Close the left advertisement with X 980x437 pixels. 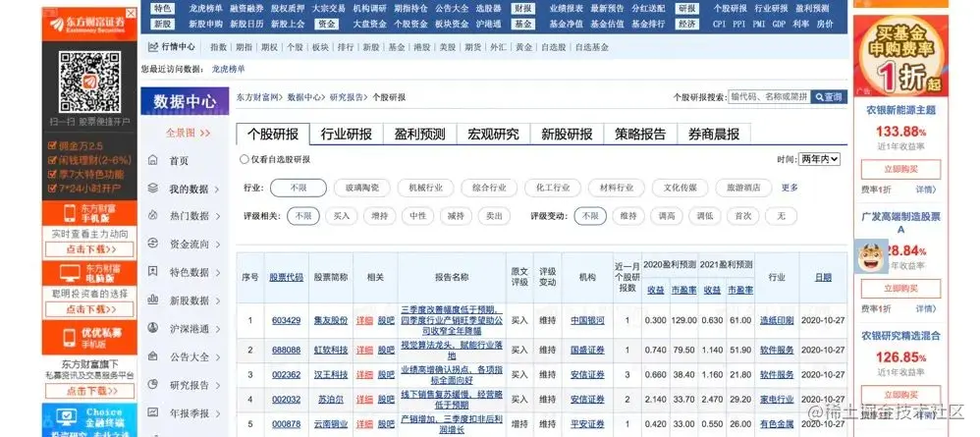tap(131, 13)
